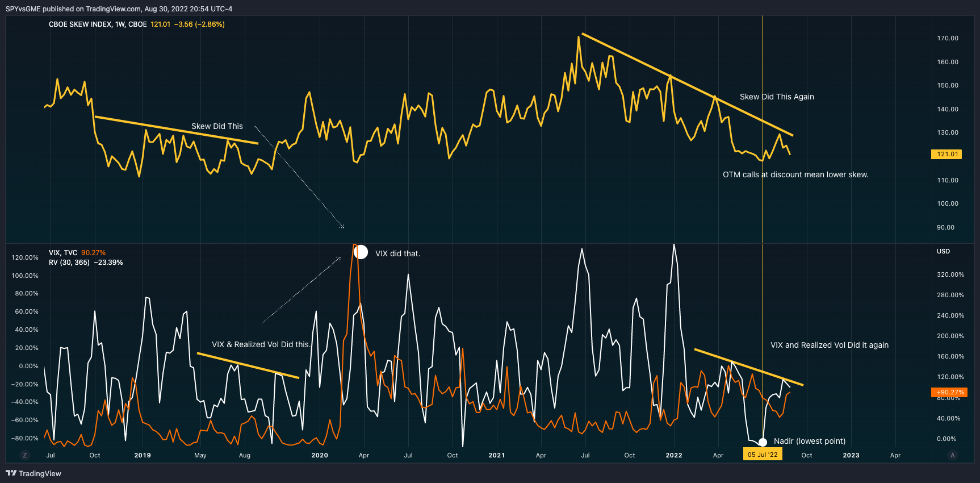Select the 'VIX did that.' annotation
The image size is (980, 483).
[397, 253]
